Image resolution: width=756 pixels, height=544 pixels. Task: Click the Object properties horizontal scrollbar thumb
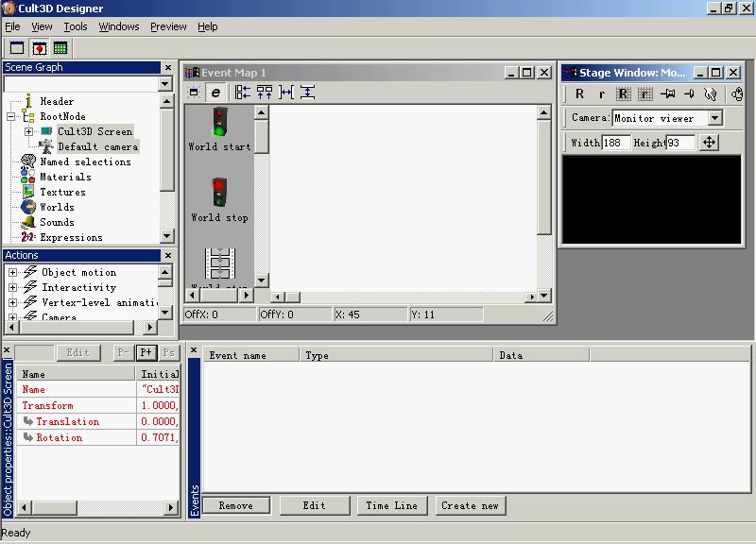point(55,507)
